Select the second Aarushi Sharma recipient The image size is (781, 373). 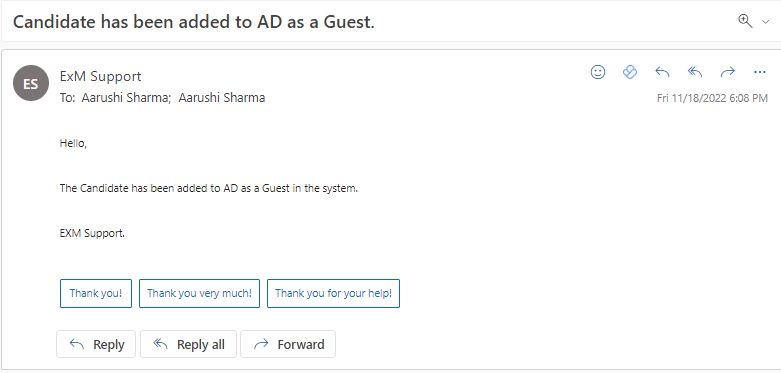pyautogui.click(x=222, y=98)
